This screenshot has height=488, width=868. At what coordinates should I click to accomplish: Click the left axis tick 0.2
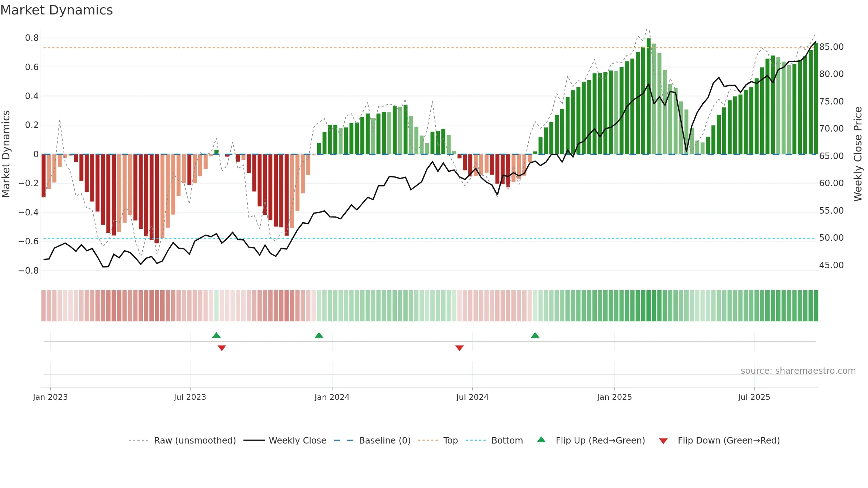pyautogui.click(x=32, y=125)
